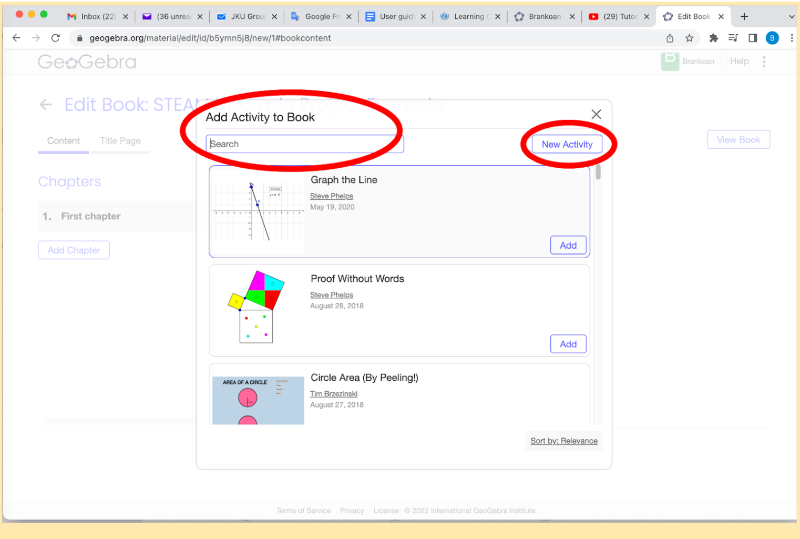This screenshot has width=800, height=539.
Task: Open License footer link
Action: click(386, 510)
